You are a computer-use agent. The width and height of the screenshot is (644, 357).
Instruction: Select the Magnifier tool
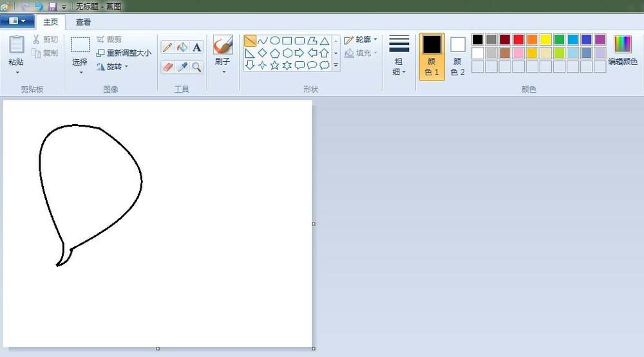click(196, 67)
